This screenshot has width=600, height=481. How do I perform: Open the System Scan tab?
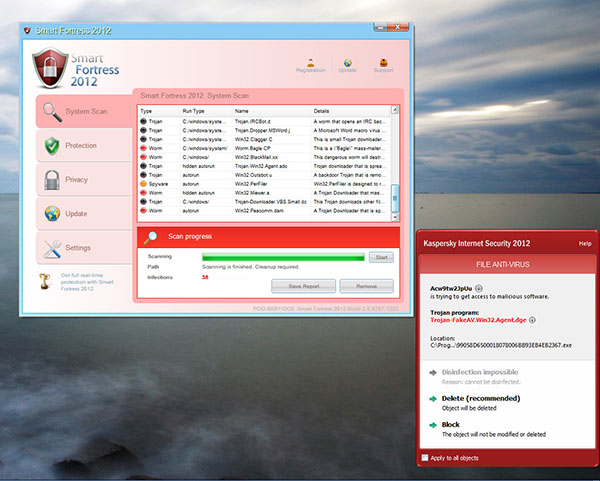(x=84, y=111)
